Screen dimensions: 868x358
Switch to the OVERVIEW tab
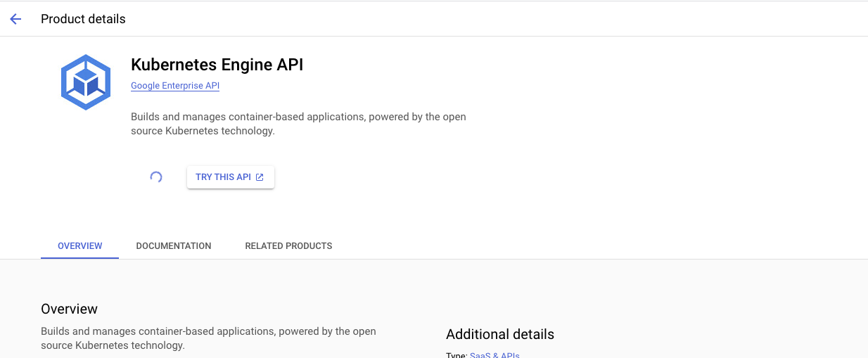(x=80, y=246)
